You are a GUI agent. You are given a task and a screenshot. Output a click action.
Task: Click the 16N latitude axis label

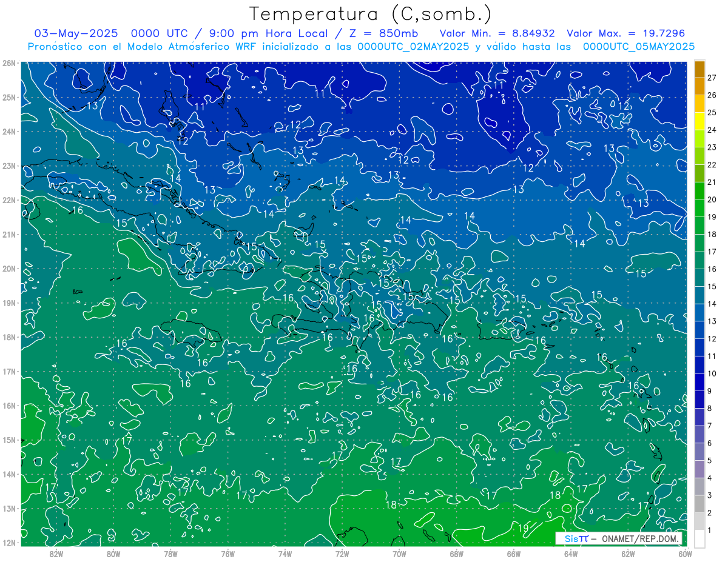(x=8, y=406)
